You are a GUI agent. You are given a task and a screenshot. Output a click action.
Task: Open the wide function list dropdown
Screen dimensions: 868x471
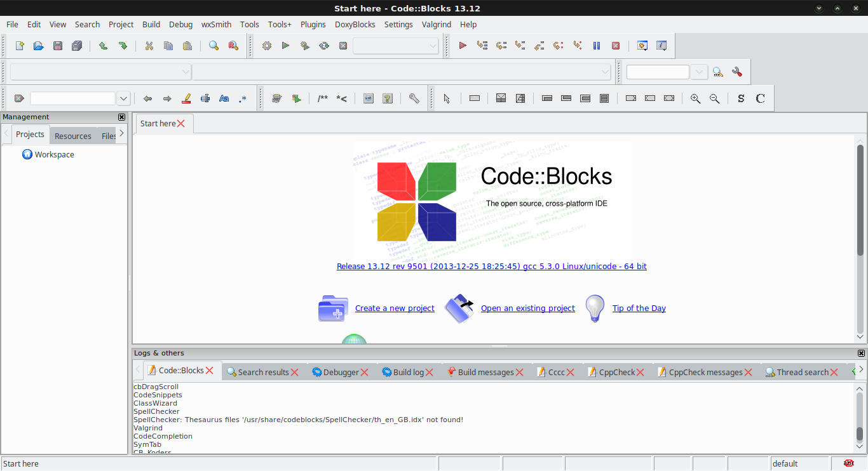coord(402,72)
